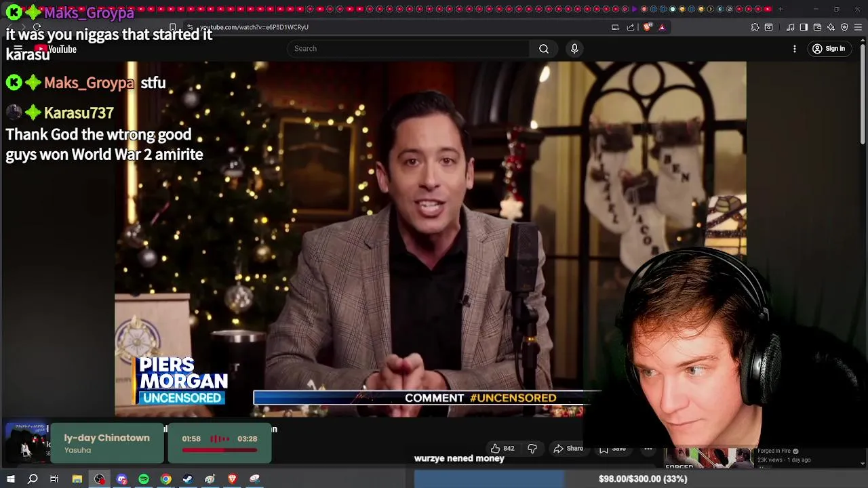Open Brave Rewards triangle icon
Screen dimensions: 868x488
coord(662,27)
